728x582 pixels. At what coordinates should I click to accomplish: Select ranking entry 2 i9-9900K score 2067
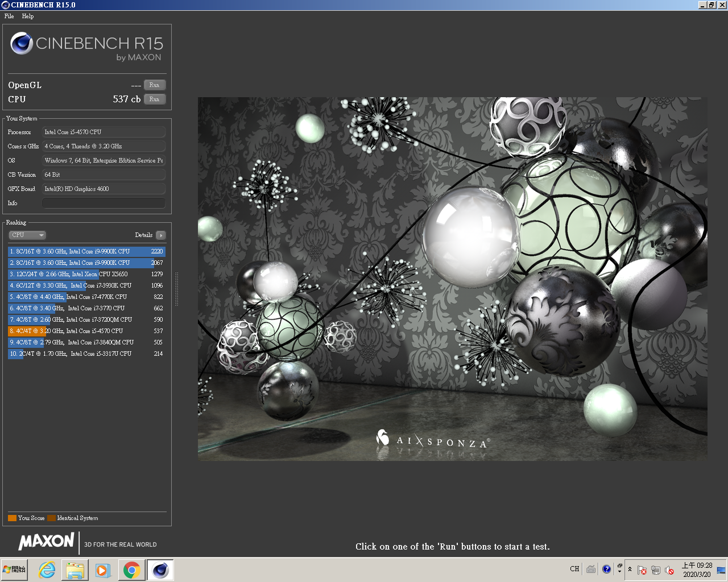pyautogui.click(x=86, y=263)
